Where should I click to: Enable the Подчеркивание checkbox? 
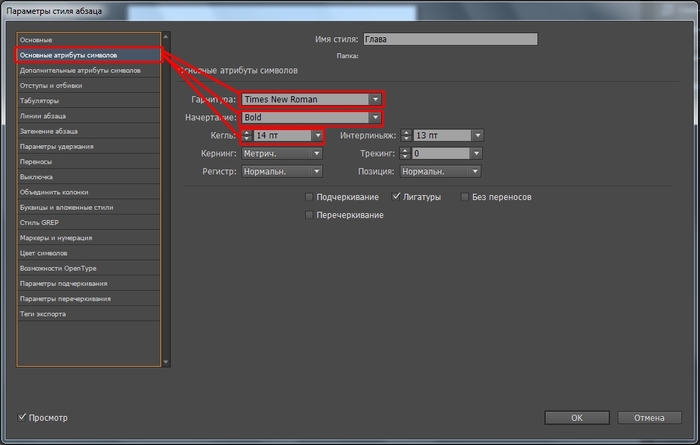click(309, 197)
